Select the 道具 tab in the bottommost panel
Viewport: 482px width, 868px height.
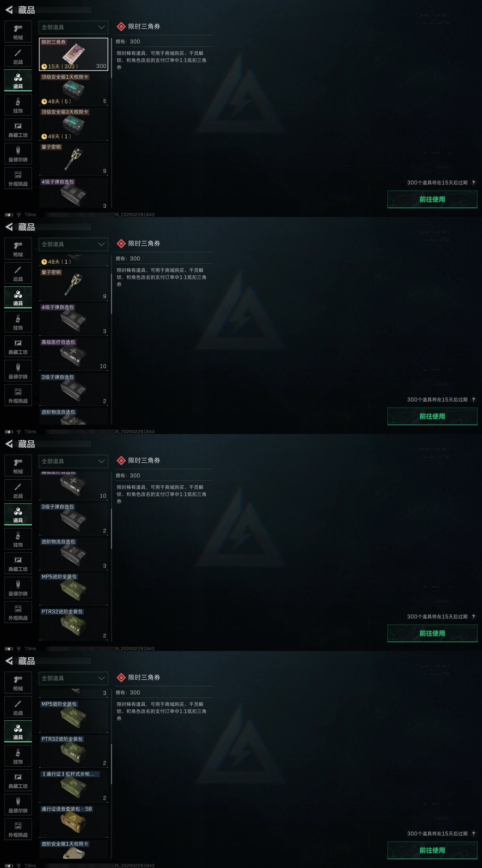18,732
